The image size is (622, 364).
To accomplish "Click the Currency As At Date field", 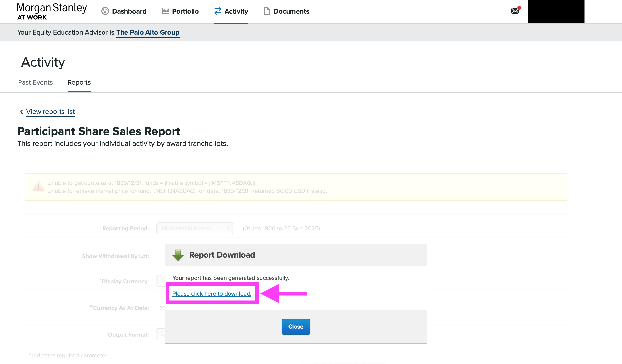I will tap(160, 308).
